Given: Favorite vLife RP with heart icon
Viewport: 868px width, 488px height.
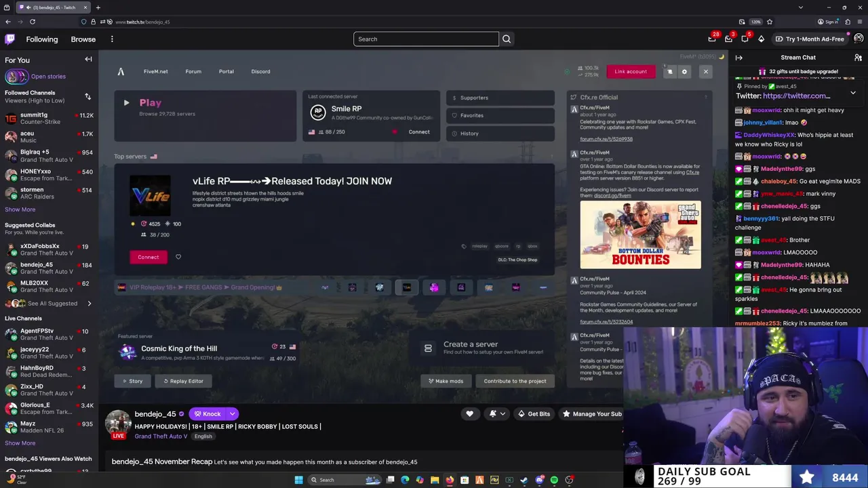Looking at the screenshot, I should 178,257.
